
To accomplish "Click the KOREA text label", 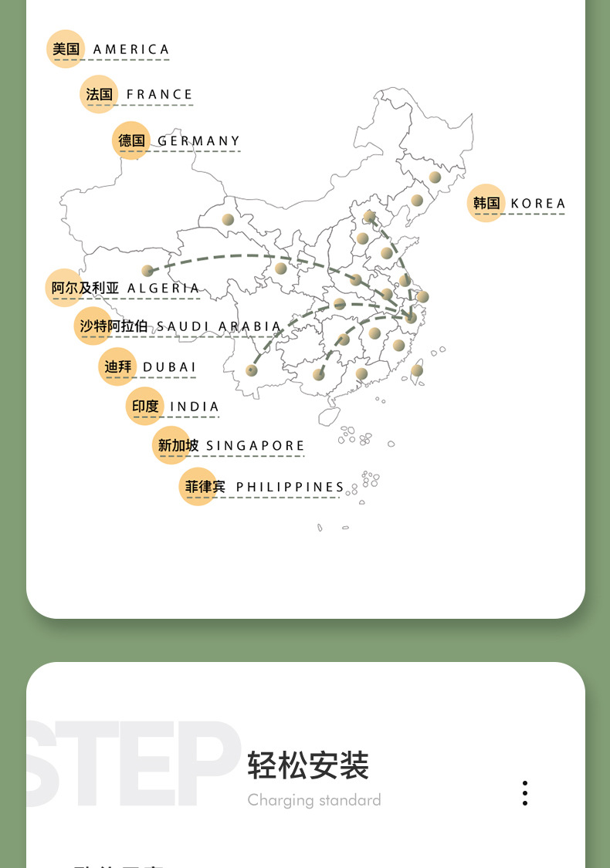I will (538, 204).
